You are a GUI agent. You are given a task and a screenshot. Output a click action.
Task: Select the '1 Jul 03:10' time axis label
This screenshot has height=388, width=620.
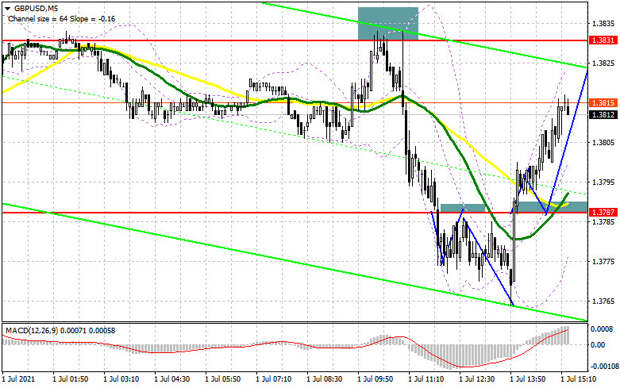coord(121,379)
